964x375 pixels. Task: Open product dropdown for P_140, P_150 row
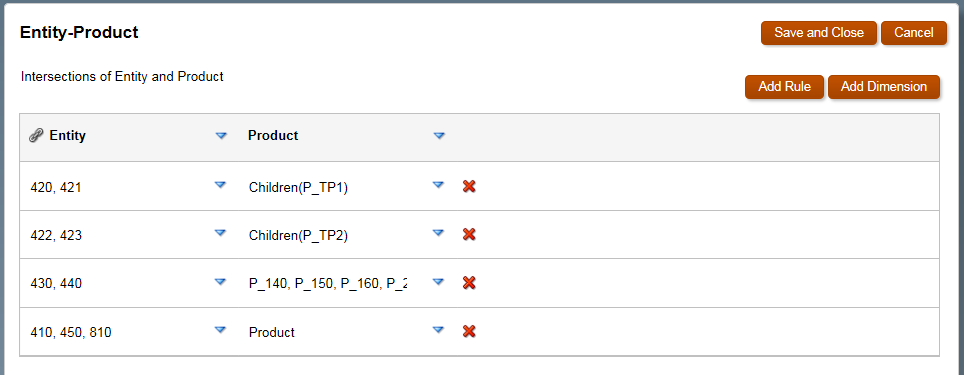click(438, 282)
